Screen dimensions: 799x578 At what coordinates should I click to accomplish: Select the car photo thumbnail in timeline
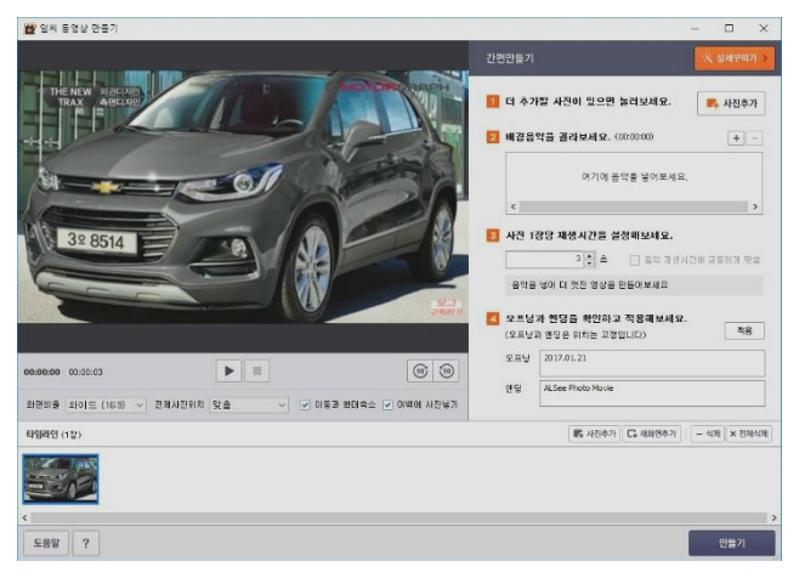click(x=61, y=479)
